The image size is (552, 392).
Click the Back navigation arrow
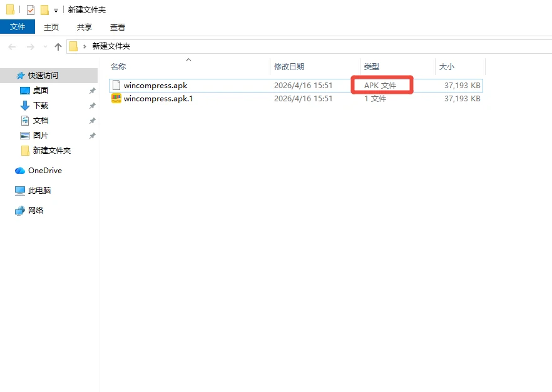pos(12,46)
